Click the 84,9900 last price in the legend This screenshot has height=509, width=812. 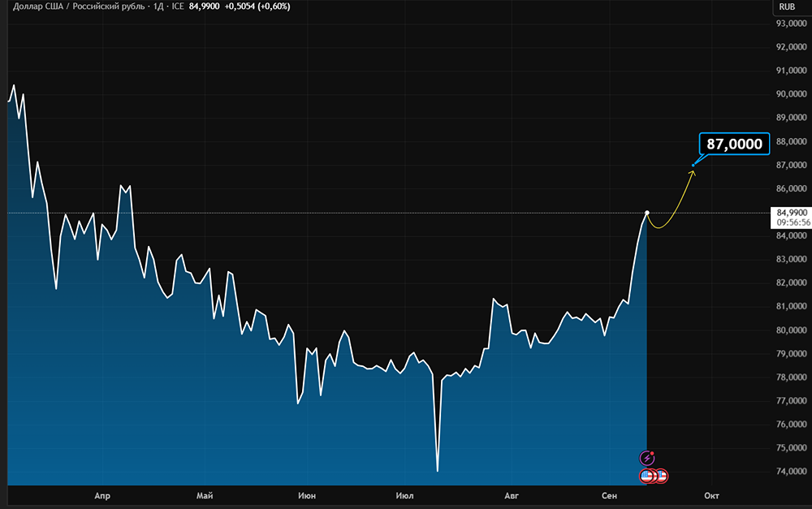tap(204, 6)
